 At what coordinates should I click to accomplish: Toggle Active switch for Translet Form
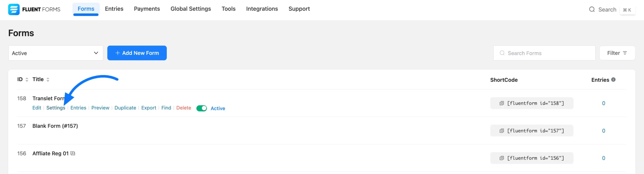coord(202,108)
